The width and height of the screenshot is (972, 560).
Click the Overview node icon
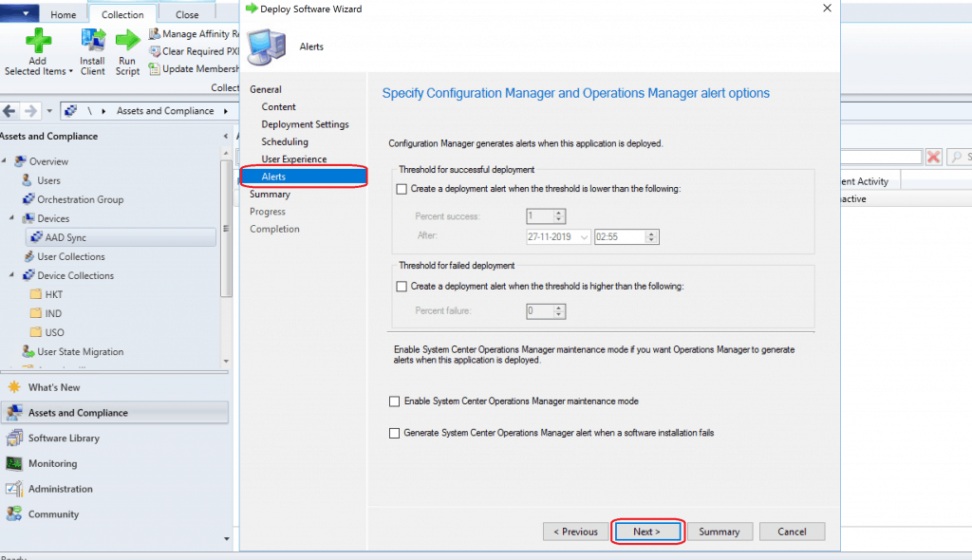point(21,161)
